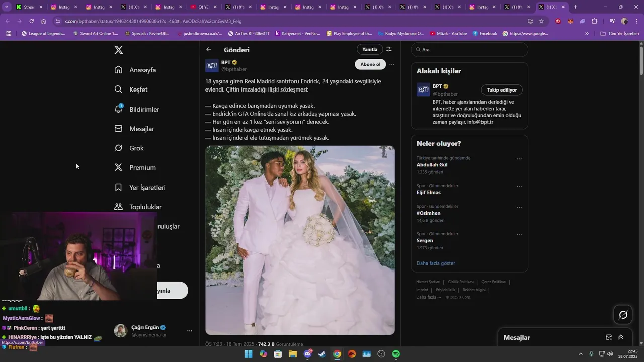This screenshot has width=644, height=362.
Task: Click the Ara search field
Action: pos(469,50)
